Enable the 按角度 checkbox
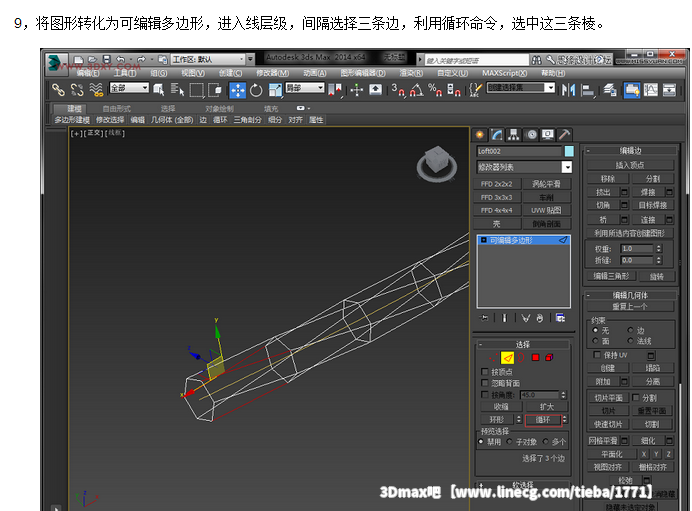The image size is (692, 511). [x=485, y=395]
